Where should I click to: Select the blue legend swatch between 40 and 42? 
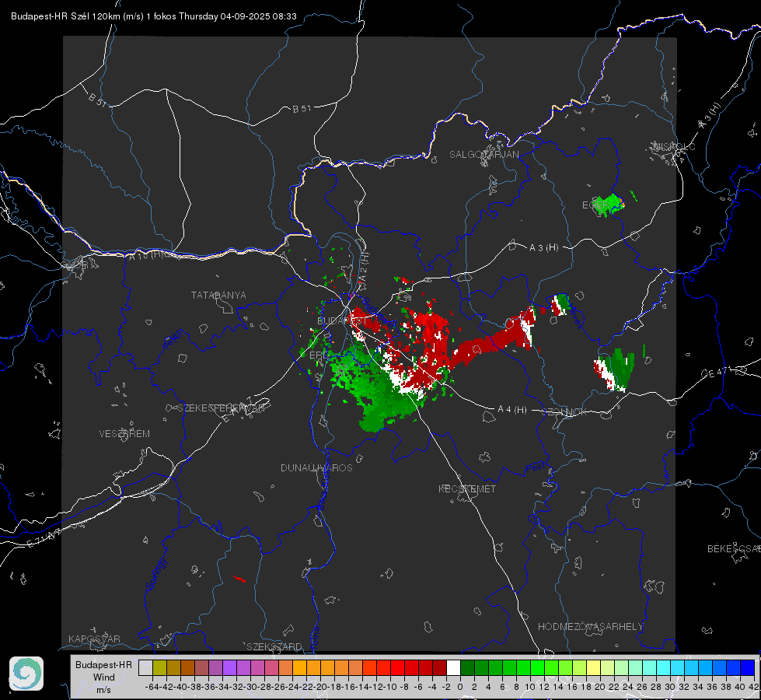point(748,667)
